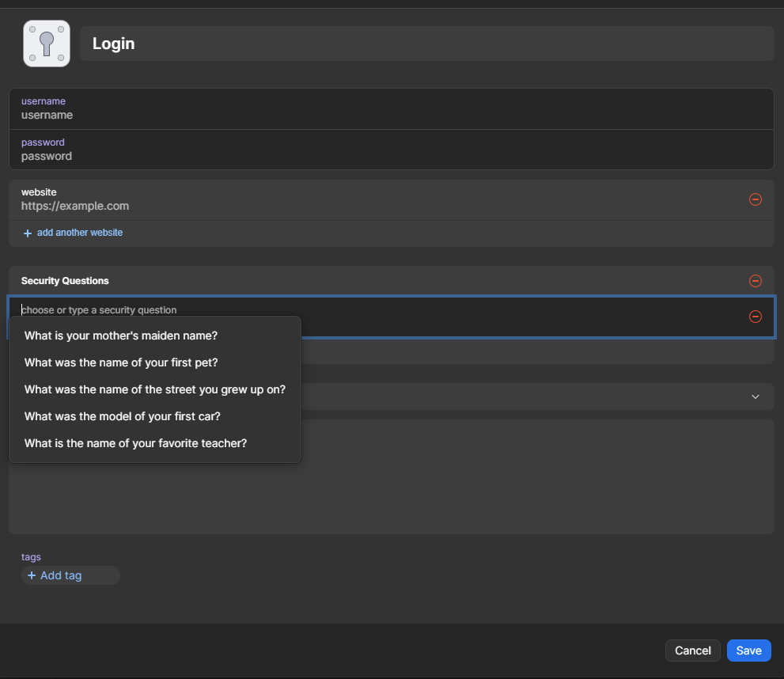Screen dimensions: 784x679
Task: Cancel editing the login item
Action: 692,651
